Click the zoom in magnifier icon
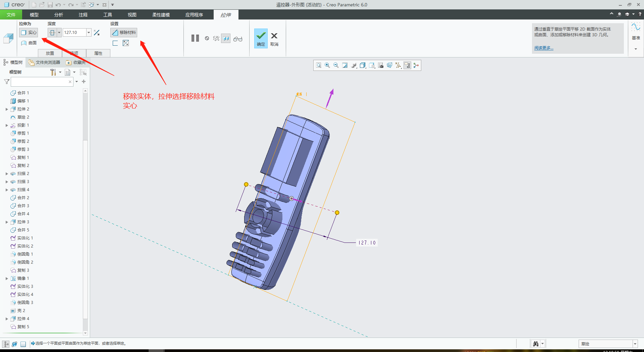 pos(327,65)
